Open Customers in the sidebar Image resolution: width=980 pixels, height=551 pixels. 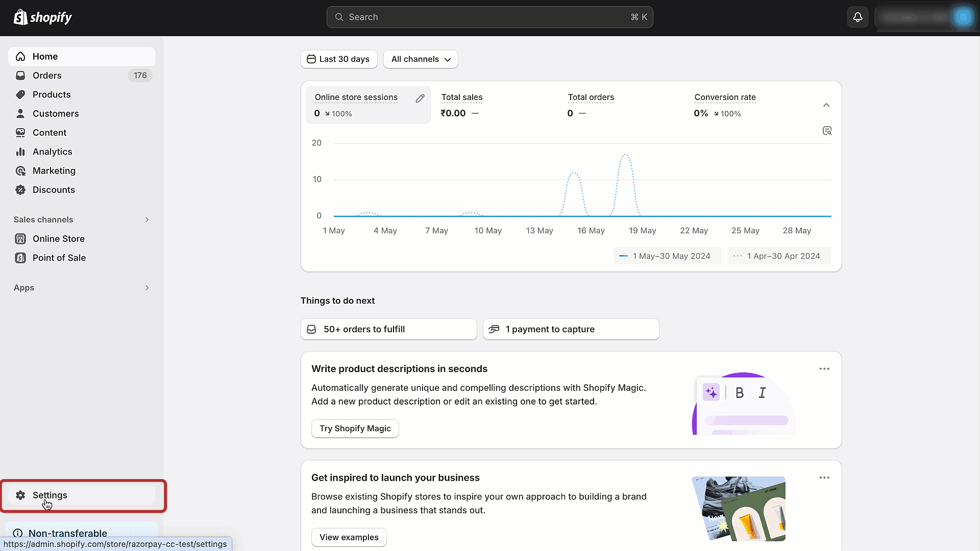tap(82, 113)
